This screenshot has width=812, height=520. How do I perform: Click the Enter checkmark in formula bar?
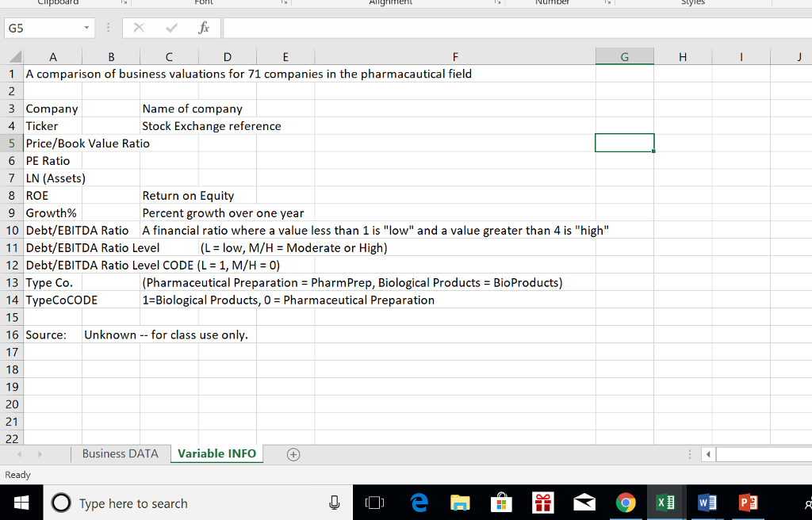tap(170, 28)
